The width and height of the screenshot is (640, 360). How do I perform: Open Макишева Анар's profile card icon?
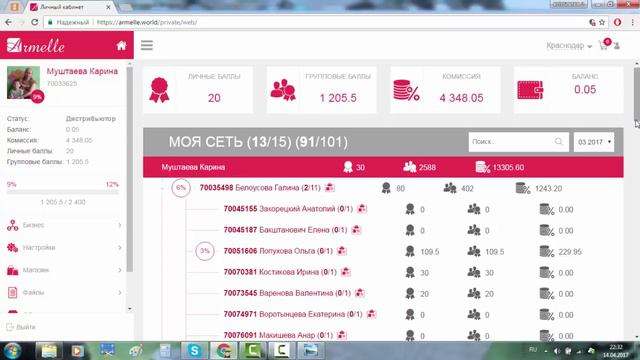342,335
